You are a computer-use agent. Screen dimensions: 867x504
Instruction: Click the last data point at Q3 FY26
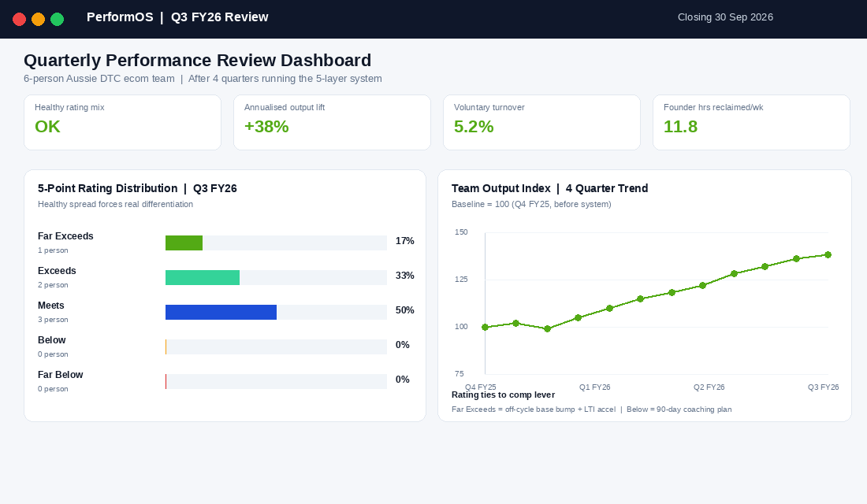click(828, 255)
